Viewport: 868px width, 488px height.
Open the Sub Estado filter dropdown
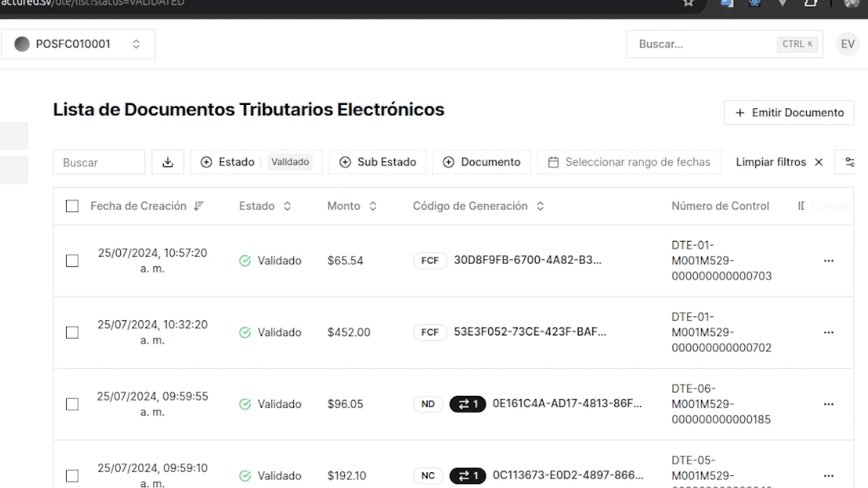pyautogui.click(x=378, y=162)
